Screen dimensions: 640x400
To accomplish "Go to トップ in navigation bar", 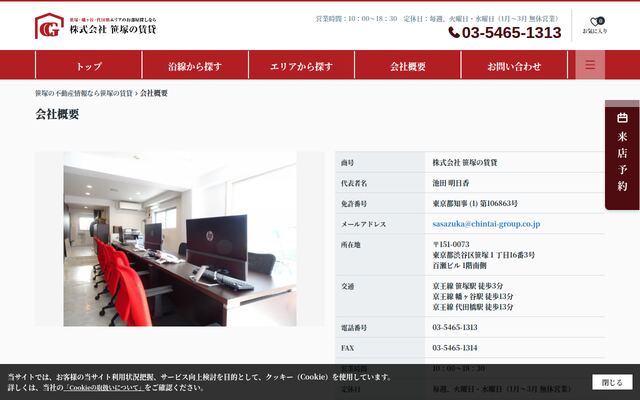I will point(89,65).
